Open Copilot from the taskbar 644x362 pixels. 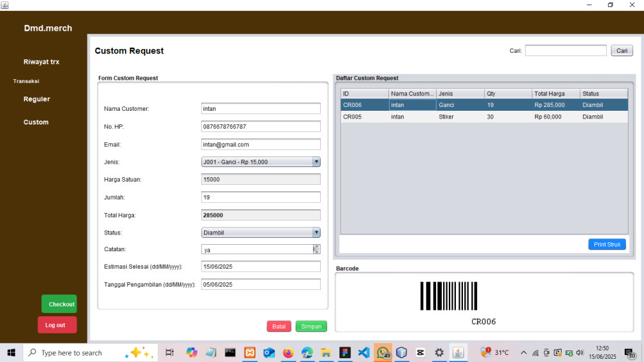coord(191,352)
